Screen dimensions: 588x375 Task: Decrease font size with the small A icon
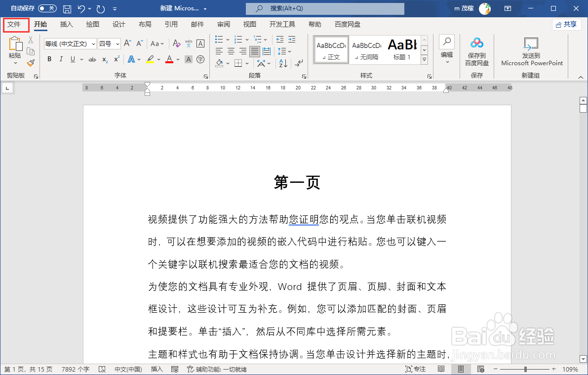point(140,43)
